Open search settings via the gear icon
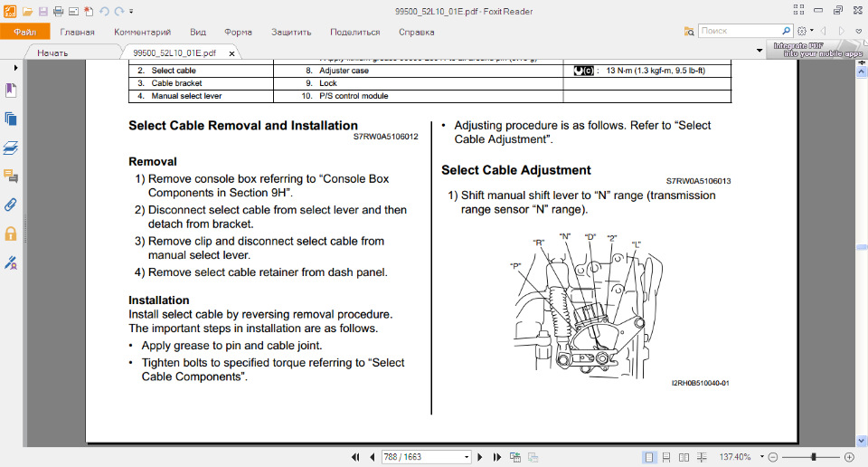The width and height of the screenshot is (868, 467). pos(802,31)
